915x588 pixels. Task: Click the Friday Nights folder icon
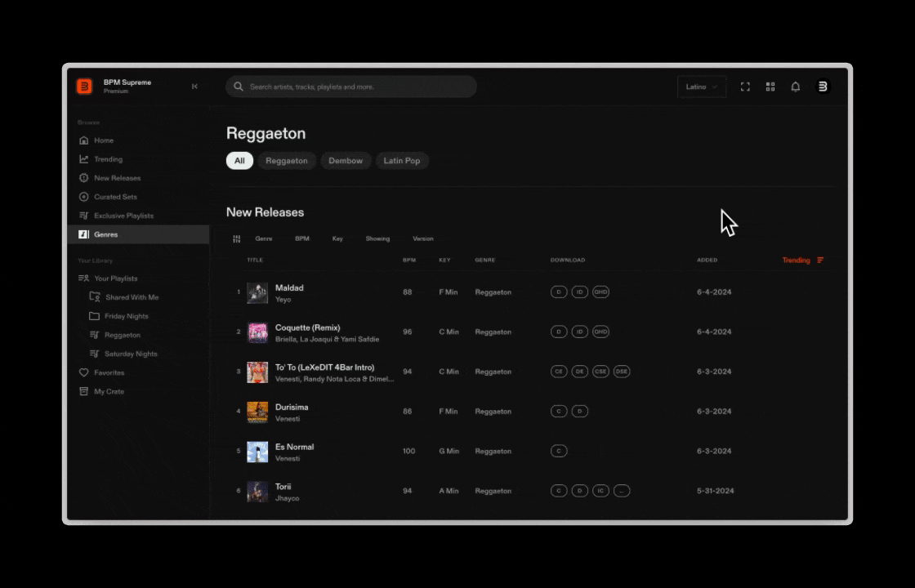(94, 316)
